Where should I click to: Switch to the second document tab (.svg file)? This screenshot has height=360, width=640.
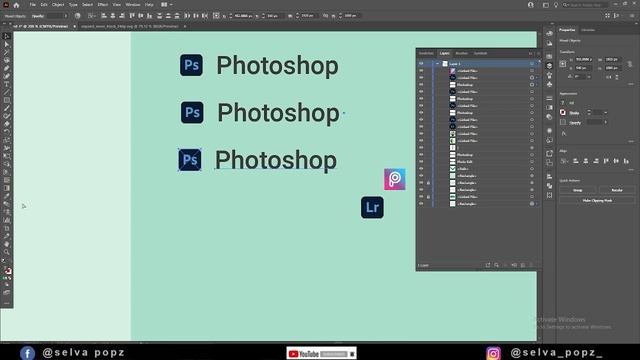(130, 26)
